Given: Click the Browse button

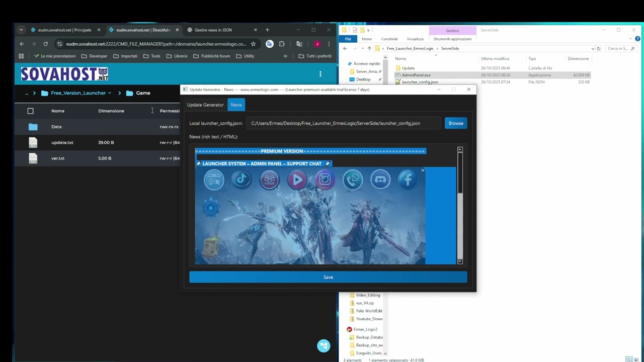Looking at the screenshot, I should point(456,123).
